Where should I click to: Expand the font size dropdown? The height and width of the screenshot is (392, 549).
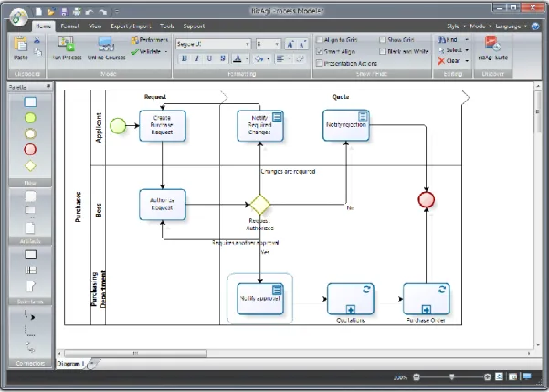[277, 44]
